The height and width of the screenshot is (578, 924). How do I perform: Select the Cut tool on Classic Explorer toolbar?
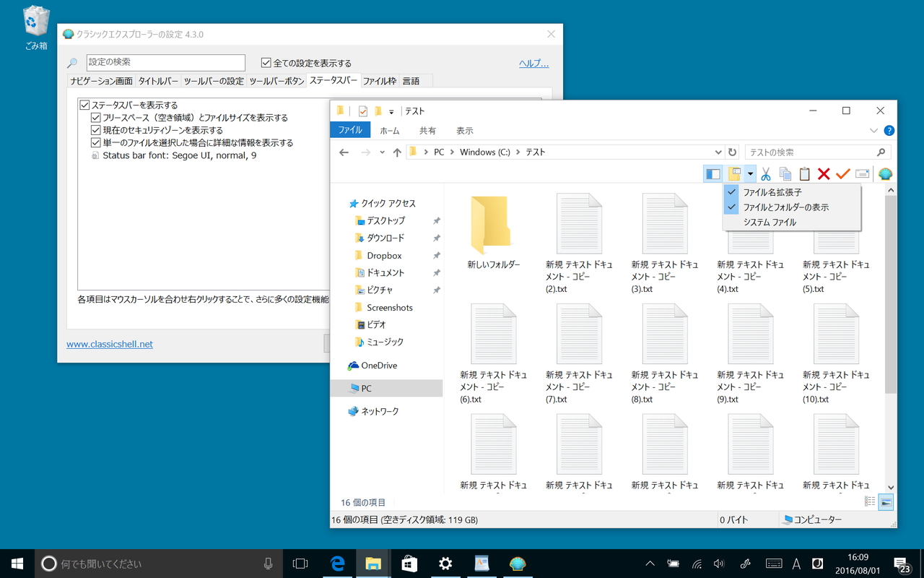pyautogui.click(x=766, y=173)
